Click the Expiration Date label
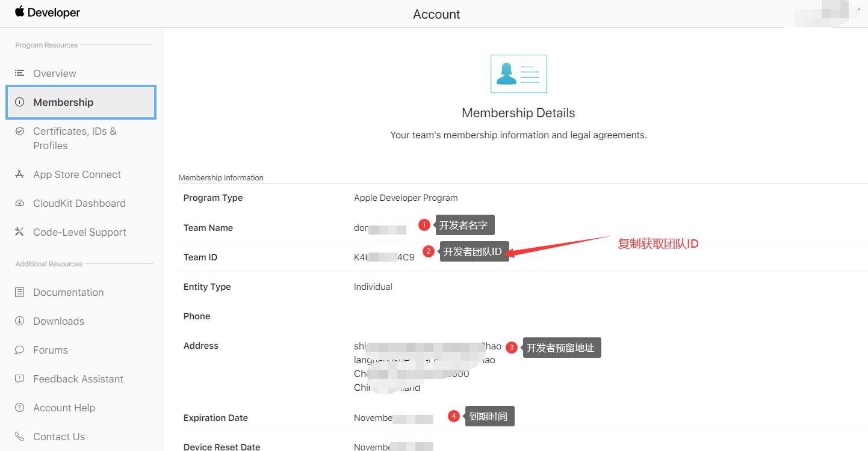Viewport: 868px width, 451px height. [x=215, y=418]
